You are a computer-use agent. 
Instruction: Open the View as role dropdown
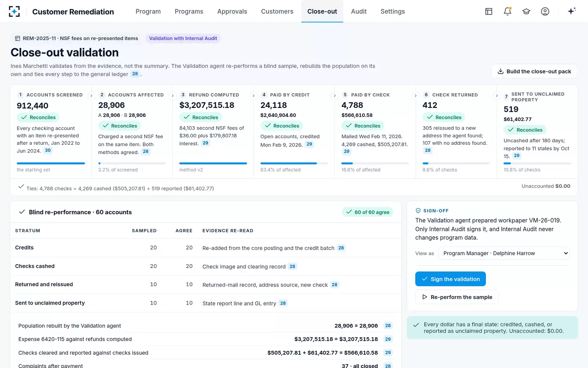[x=504, y=253]
